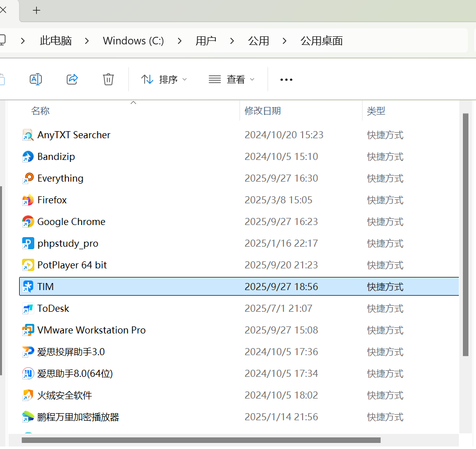
Task: Select the 爱思投屏助手3.0 icon
Action: pos(28,352)
